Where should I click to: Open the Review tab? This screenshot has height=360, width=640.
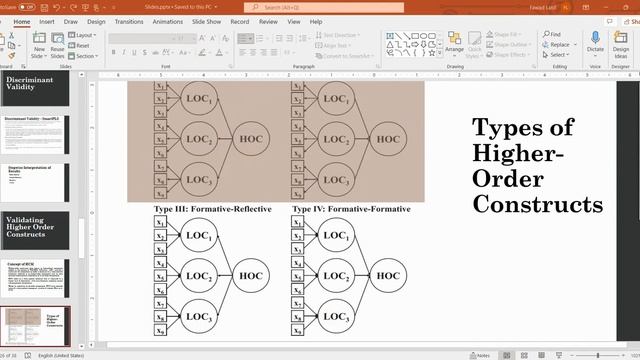point(268,22)
